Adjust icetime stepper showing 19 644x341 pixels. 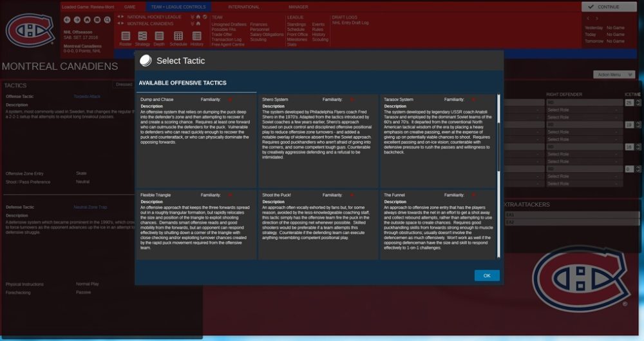(x=638, y=124)
